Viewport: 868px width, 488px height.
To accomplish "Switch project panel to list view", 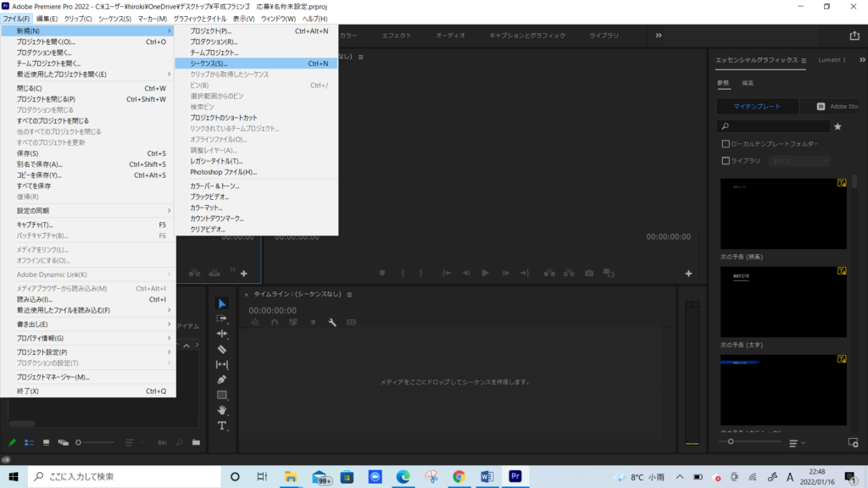I will [x=30, y=442].
